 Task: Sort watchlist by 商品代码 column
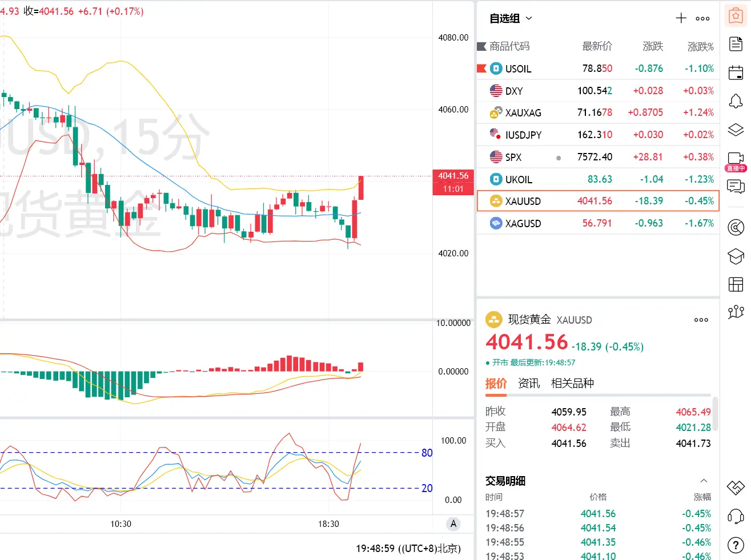(x=509, y=46)
